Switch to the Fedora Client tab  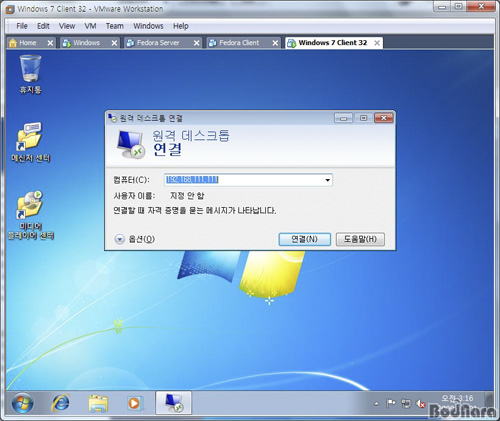[x=239, y=43]
